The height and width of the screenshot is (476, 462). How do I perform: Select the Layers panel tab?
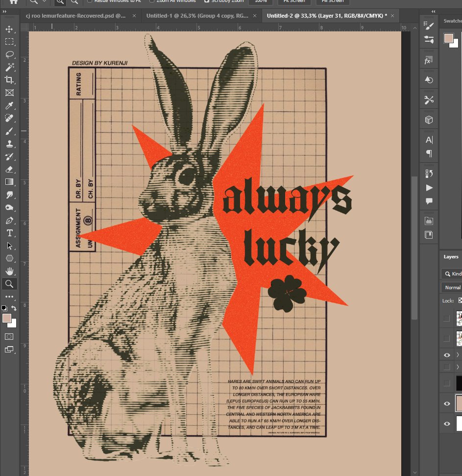point(451,256)
